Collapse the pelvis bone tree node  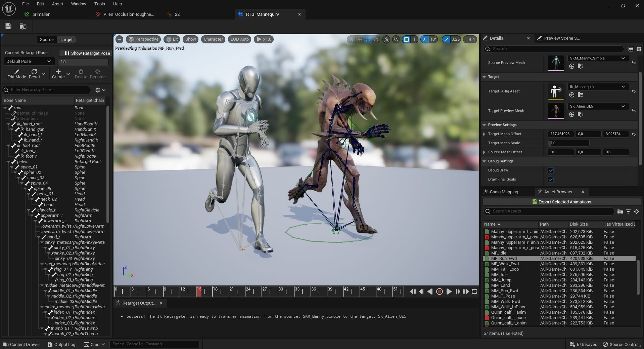click(x=8, y=162)
